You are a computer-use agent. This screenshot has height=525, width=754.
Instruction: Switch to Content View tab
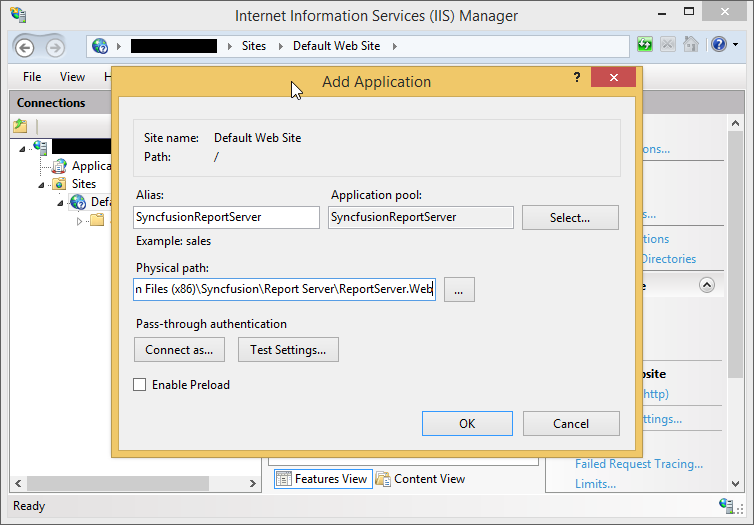point(421,479)
